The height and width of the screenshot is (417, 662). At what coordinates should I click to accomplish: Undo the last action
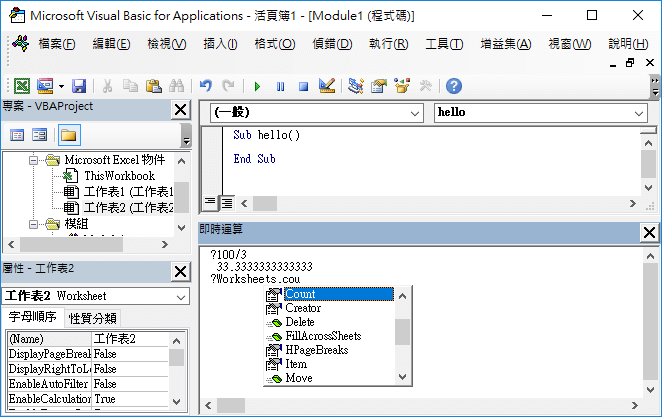coord(205,86)
